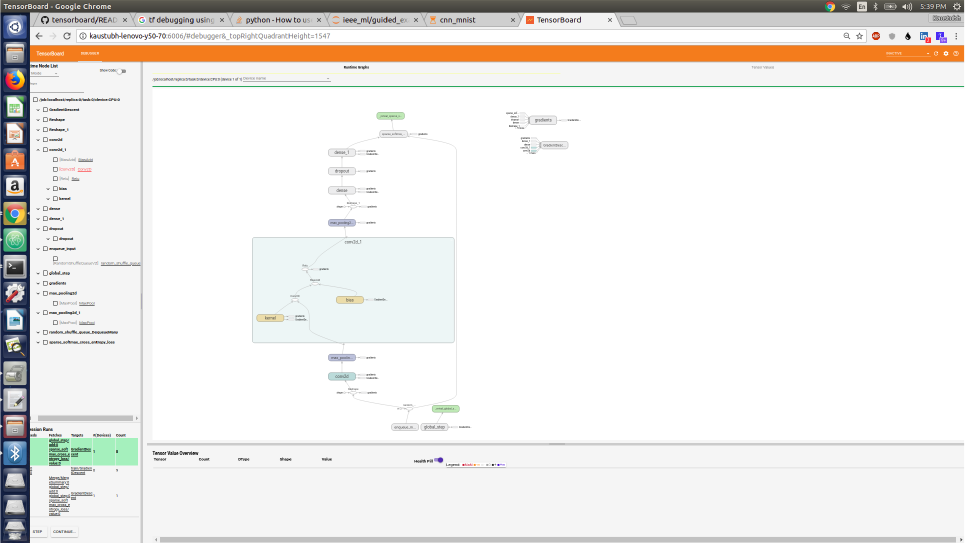The image size is (965, 543).
Task: Open the TensorBoard help question-mark icon
Action: point(956,54)
